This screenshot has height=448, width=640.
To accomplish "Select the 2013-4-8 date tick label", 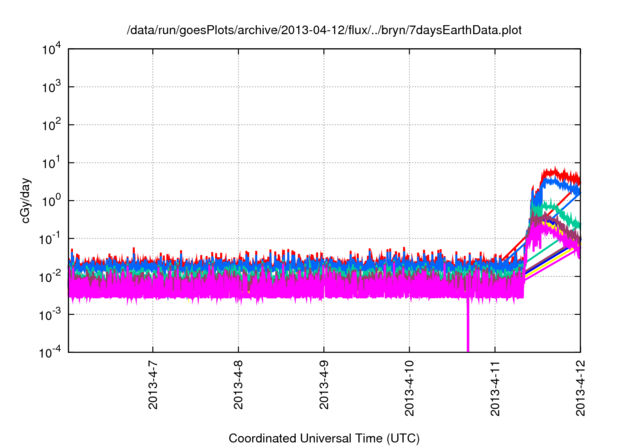I will click(x=238, y=384).
